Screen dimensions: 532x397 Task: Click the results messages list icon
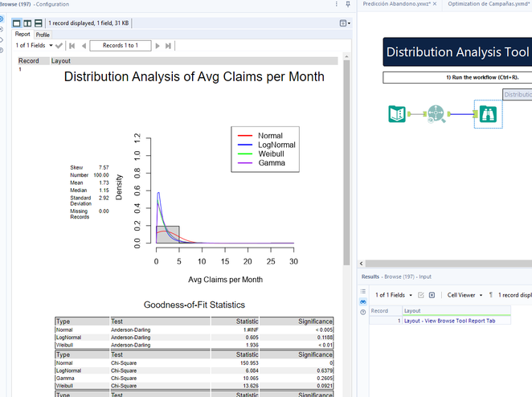coord(363,291)
